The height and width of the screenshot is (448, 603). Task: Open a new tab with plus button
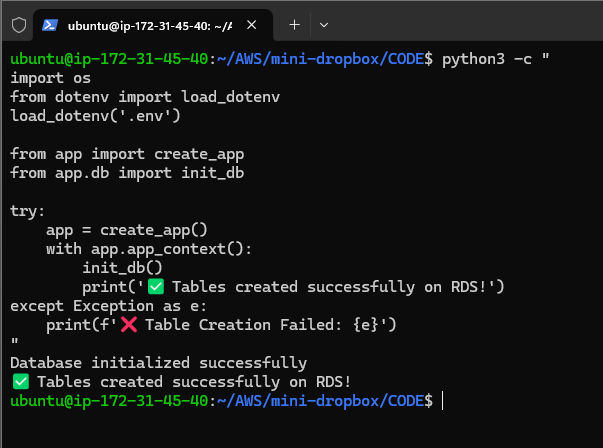pos(295,22)
